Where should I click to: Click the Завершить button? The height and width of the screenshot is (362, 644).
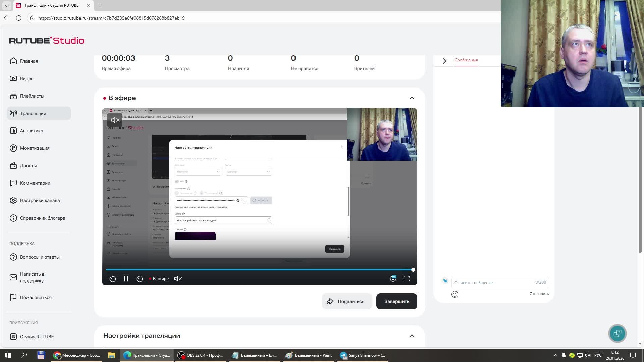(396, 301)
